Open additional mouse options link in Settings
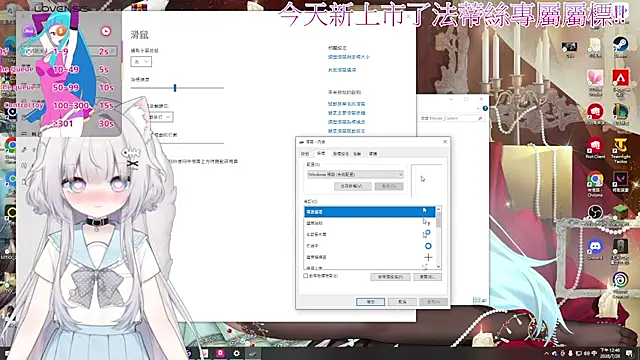This screenshot has width=640, height=360. tap(342, 70)
